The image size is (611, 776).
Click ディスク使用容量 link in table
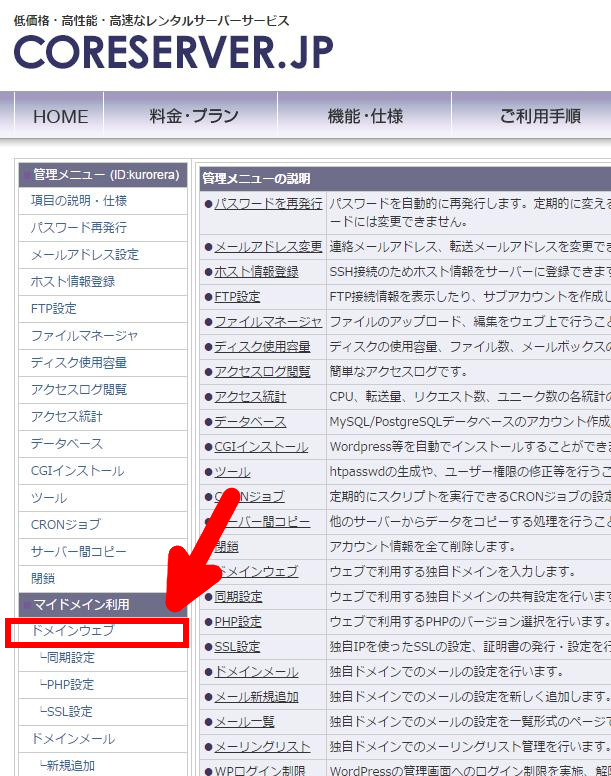262,347
